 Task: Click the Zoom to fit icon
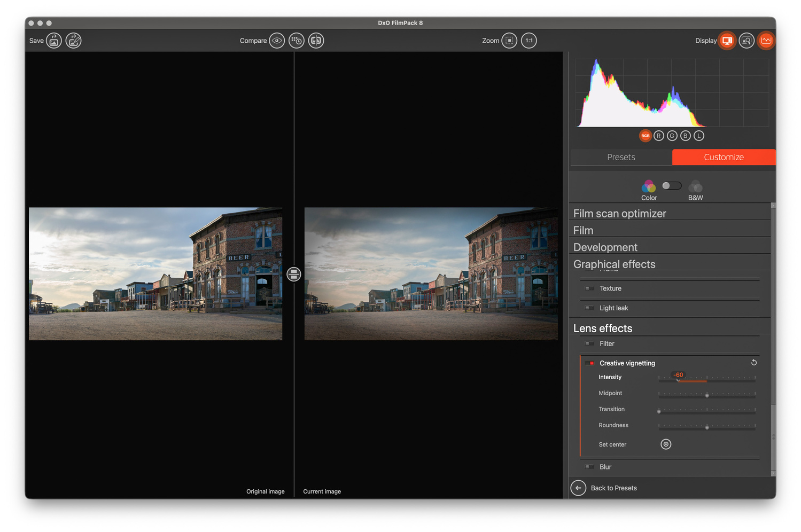pos(510,41)
